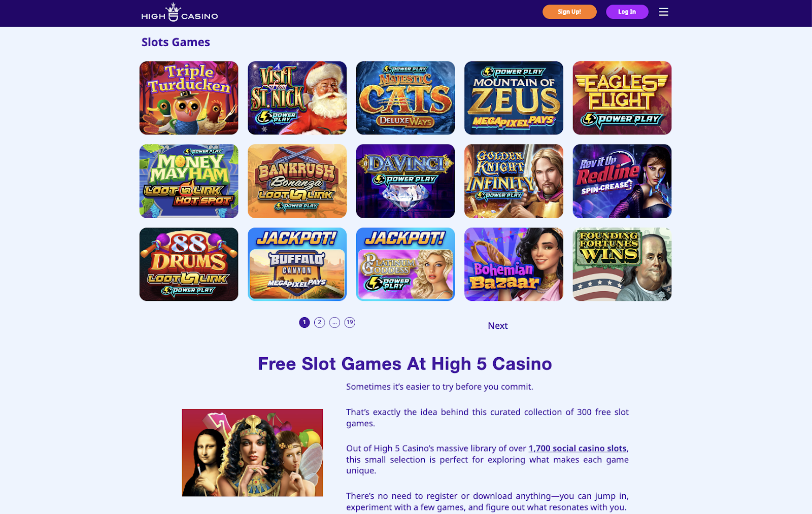Open Bankrush Bonanza slot tile
The width and height of the screenshot is (812, 514).
click(x=297, y=181)
